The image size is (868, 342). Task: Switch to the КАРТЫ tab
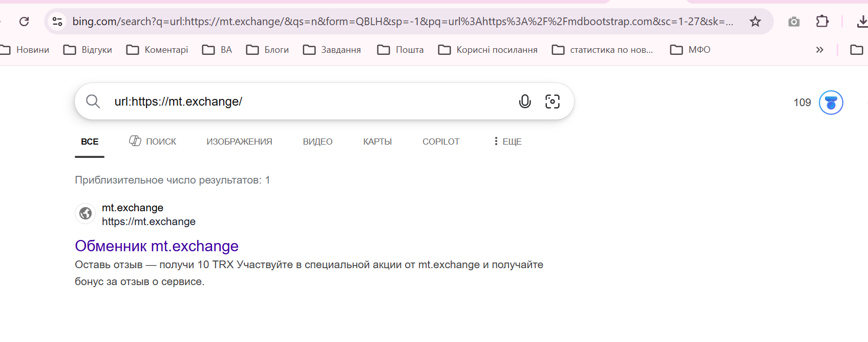[377, 142]
